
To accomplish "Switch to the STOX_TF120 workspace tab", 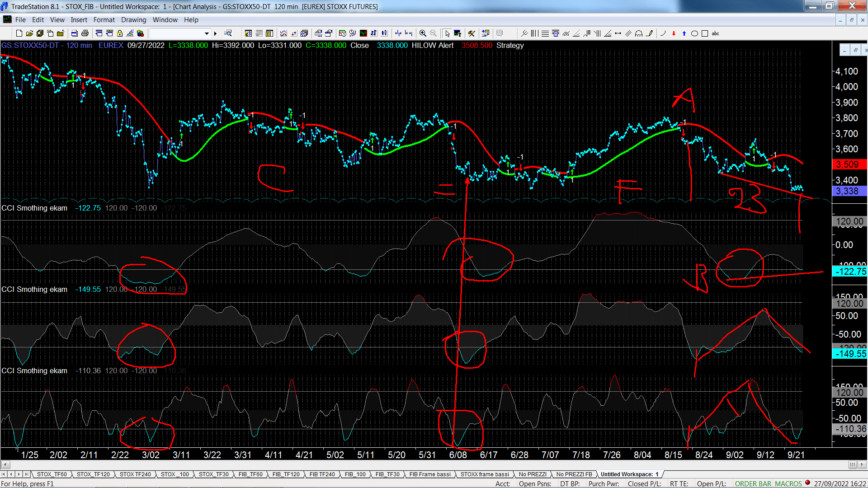I will click(93, 474).
